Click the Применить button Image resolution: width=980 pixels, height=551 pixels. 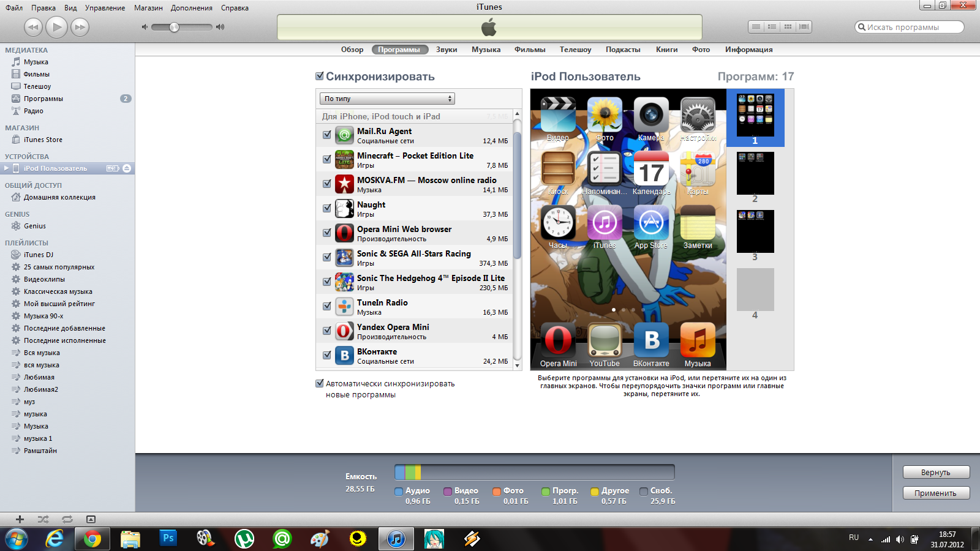point(936,493)
